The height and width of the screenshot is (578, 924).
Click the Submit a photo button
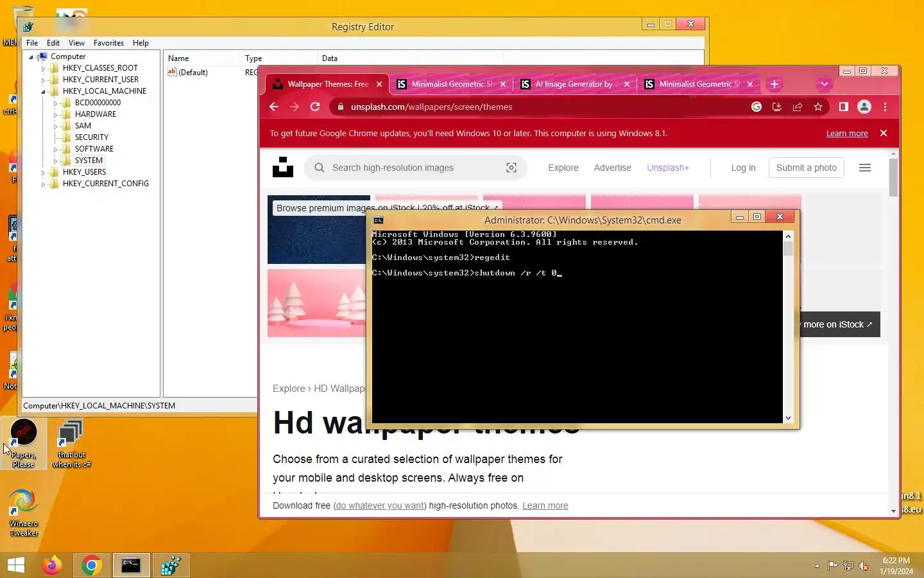coord(807,168)
